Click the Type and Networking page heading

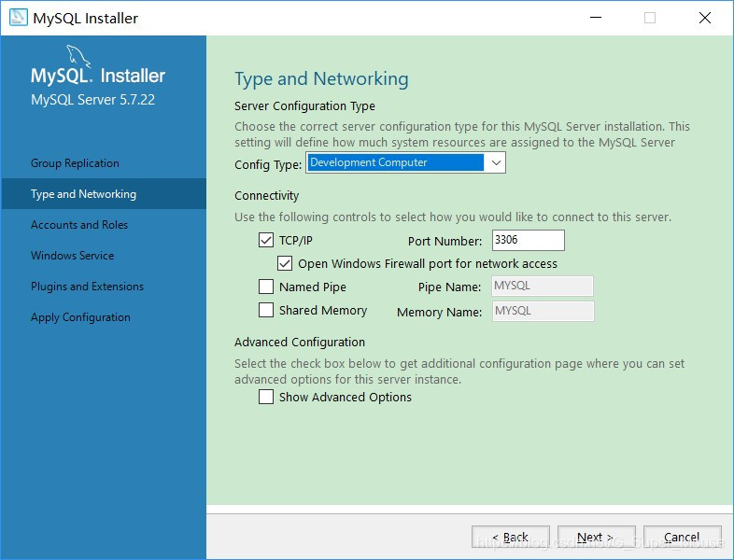[x=321, y=78]
